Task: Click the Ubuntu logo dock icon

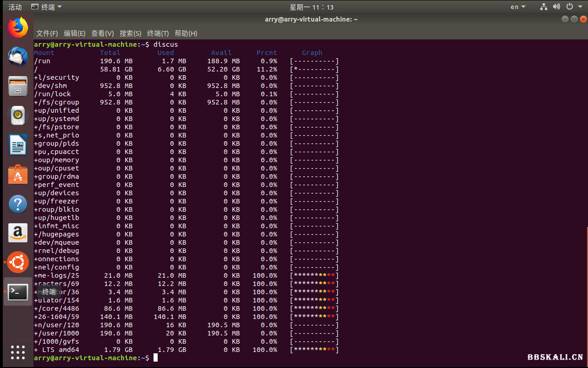Action: click(18, 262)
